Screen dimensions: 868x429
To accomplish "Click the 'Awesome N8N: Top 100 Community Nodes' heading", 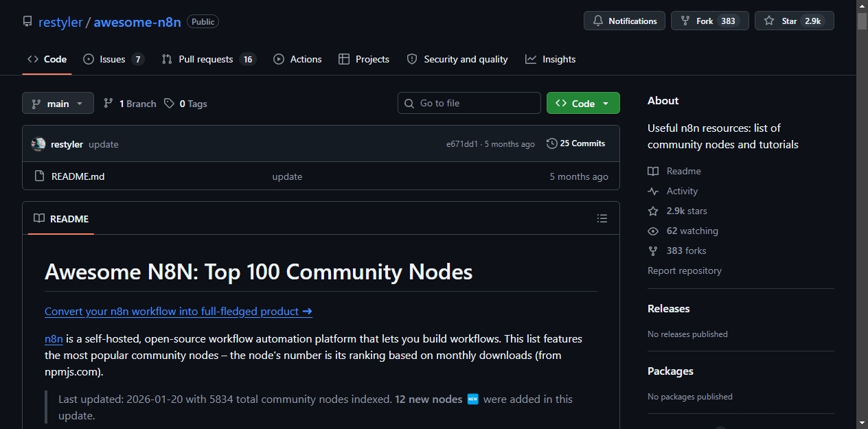I will coord(258,272).
